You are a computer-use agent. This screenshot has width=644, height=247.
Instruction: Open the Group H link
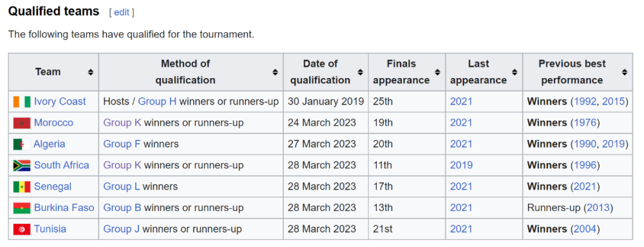(157, 101)
